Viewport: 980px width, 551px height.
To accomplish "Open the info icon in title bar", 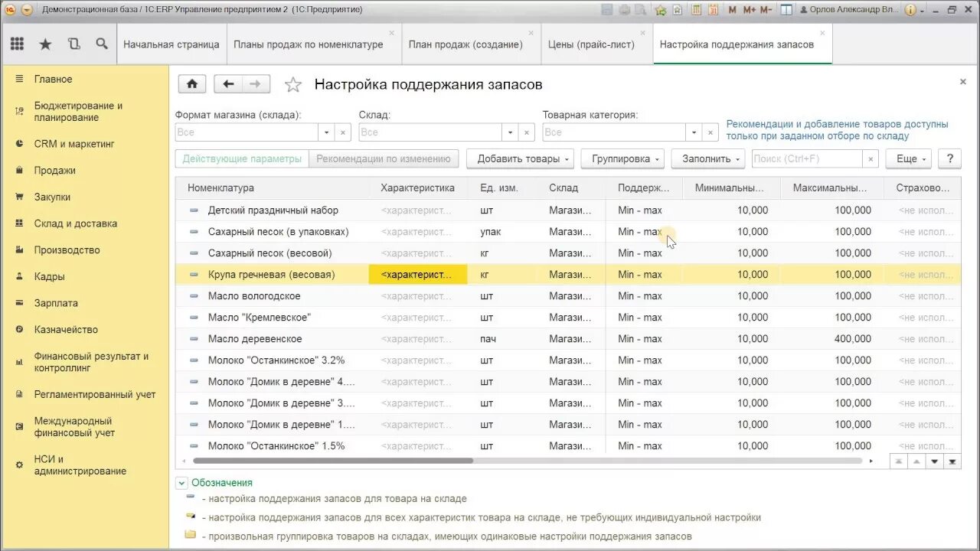I will click(x=910, y=10).
